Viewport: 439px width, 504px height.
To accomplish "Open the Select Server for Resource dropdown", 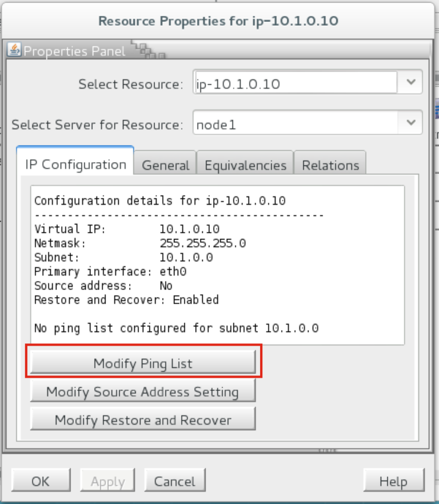I will pos(410,122).
